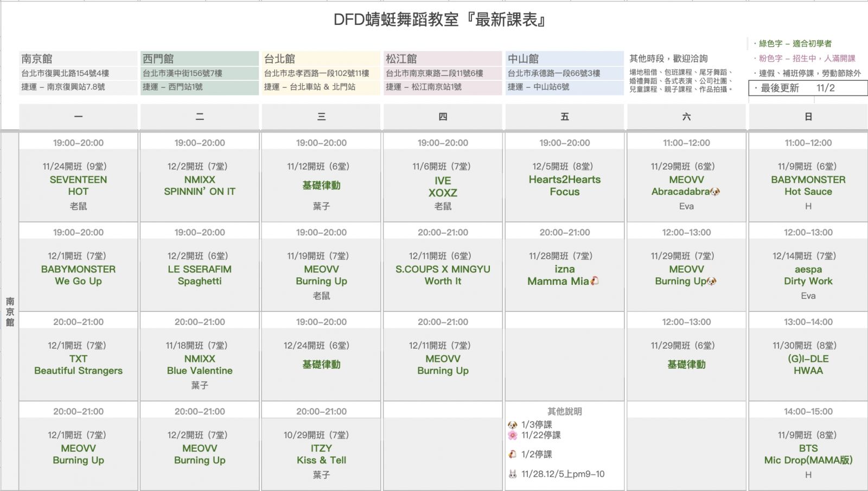Click the 最後更新 11/2 date box
The height and width of the screenshot is (491, 868).
click(x=807, y=88)
